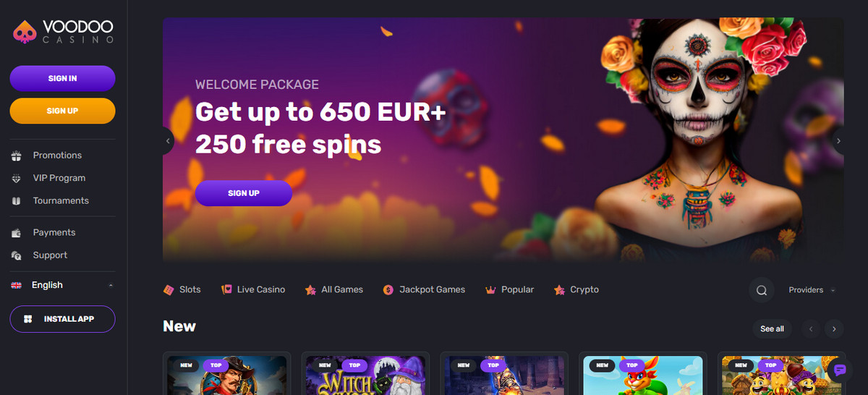This screenshot has height=395, width=868.
Task: Show next New games arrow
Action: click(x=834, y=329)
